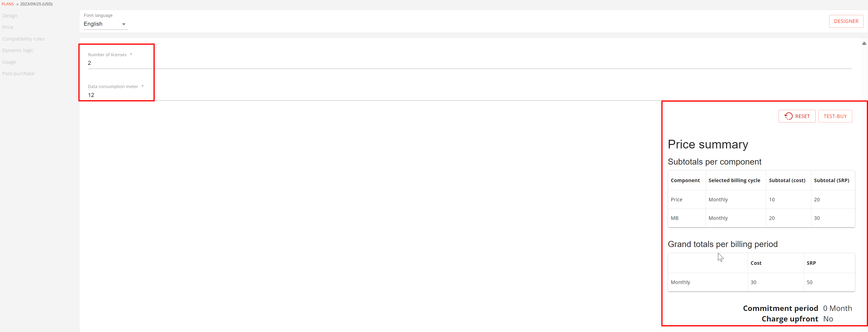Open Compatibility rules in the sidebar
The image size is (868, 332).
click(x=23, y=39)
